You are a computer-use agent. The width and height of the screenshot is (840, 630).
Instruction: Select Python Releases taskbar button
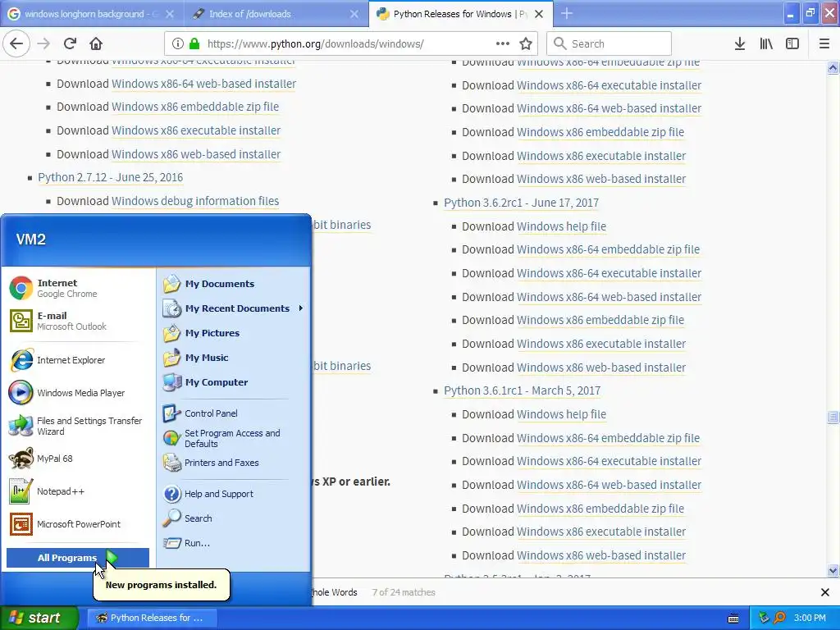tap(152, 618)
